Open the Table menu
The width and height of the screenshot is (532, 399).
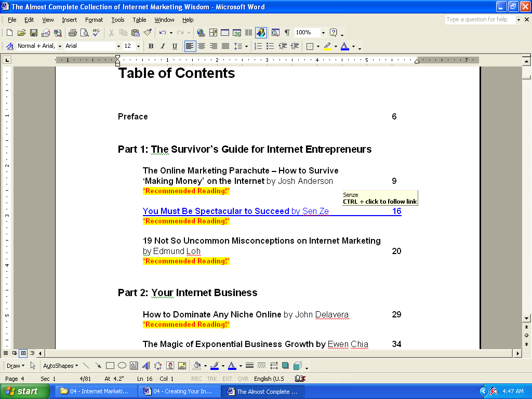click(139, 20)
